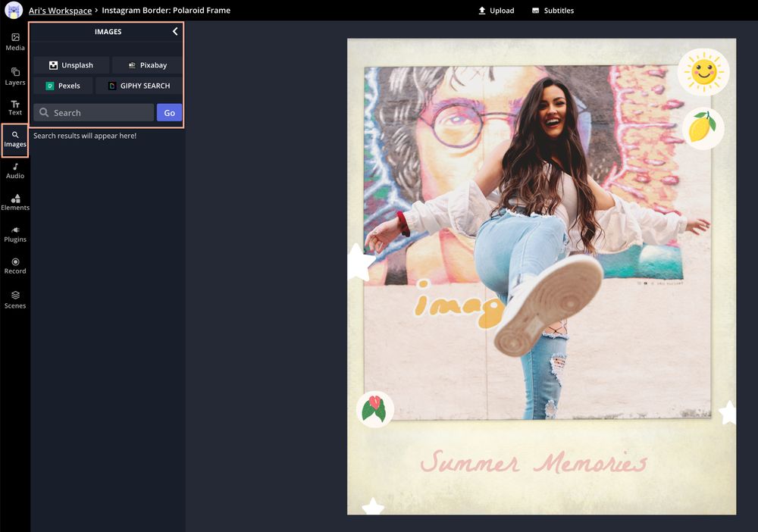Screen dimensions: 758x532
Task: Open the Elements panel
Action: [15, 202]
